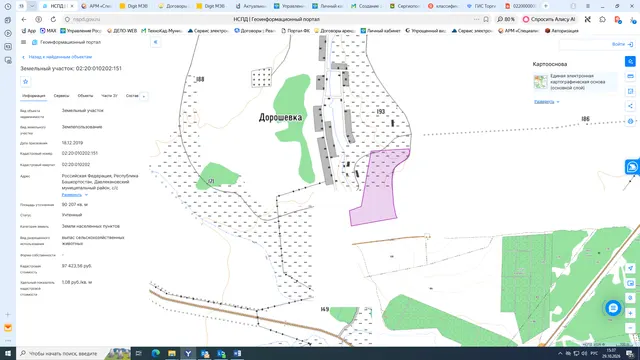
Task: Click the Дорошевка village label on map
Action: tap(280, 118)
